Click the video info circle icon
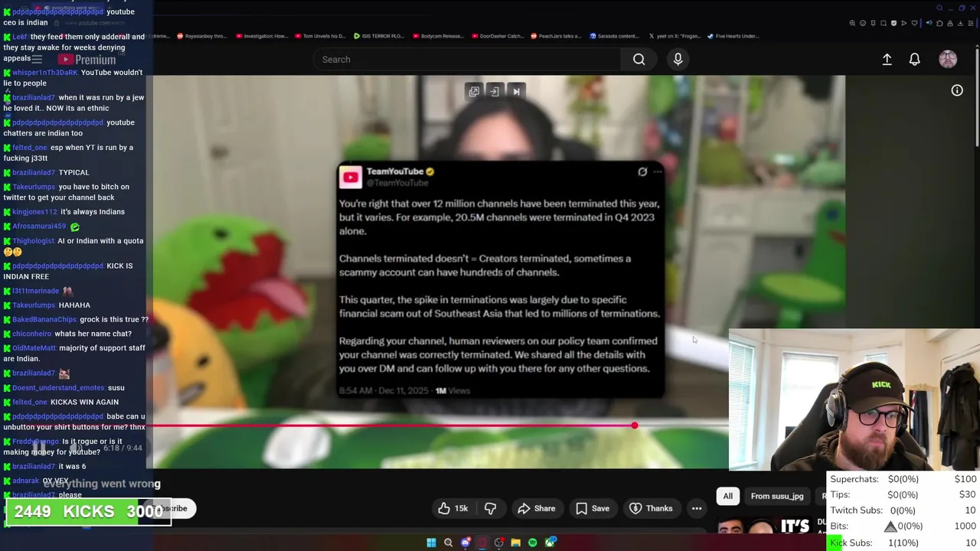The height and width of the screenshot is (551, 980). pyautogui.click(x=957, y=90)
